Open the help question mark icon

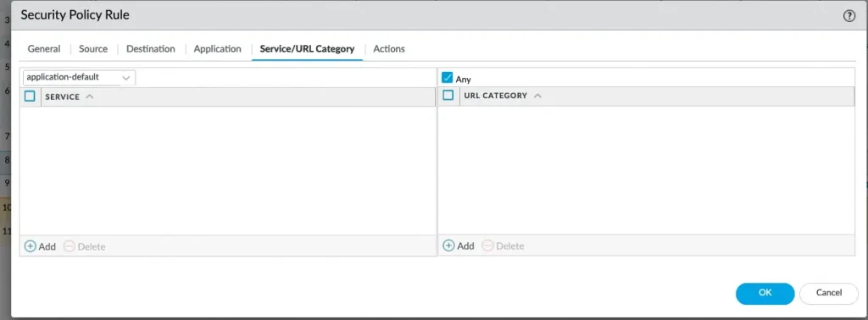pos(849,16)
